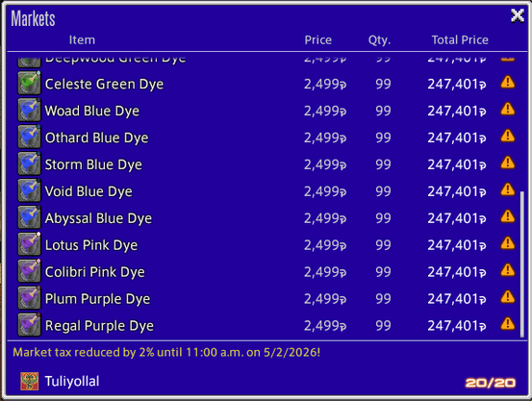Click warning icon on Othard Blue Dye row
The width and height of the screenshot is (532, 401).
pyautogui.click(x=508, y=136)
